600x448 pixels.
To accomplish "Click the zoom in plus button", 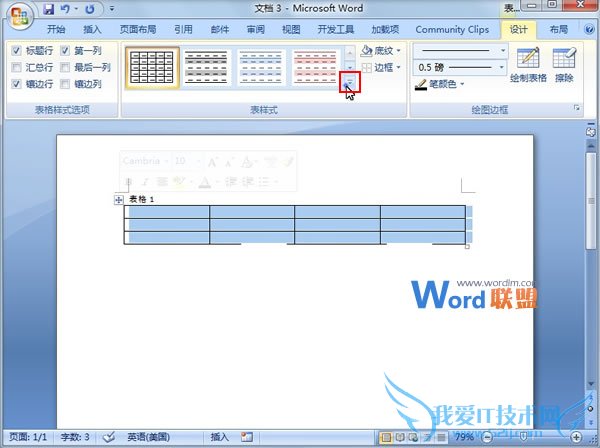I will (x=576, y=437).
